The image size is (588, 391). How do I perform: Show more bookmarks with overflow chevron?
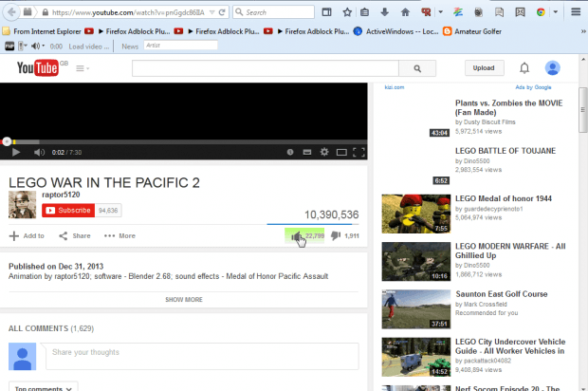(x=583, y=31)
